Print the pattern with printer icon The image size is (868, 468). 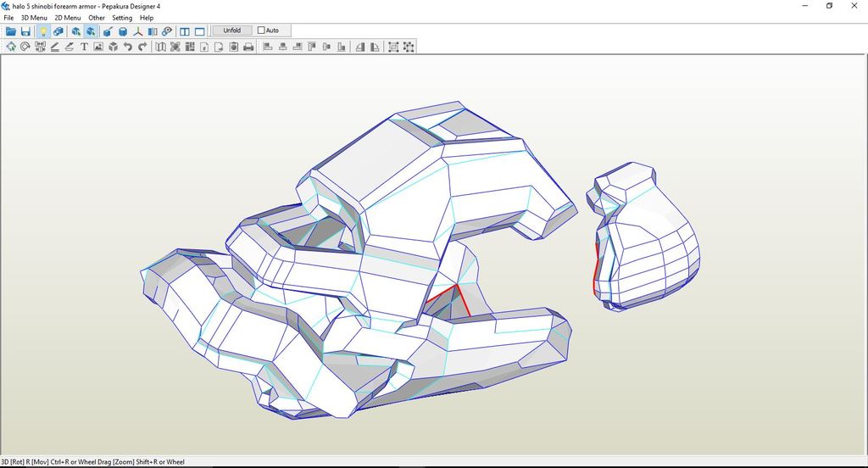pos(248,47)
